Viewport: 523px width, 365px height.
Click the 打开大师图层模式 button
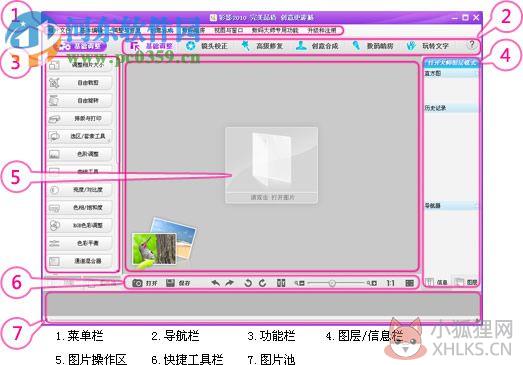click(x=451, y=63)
